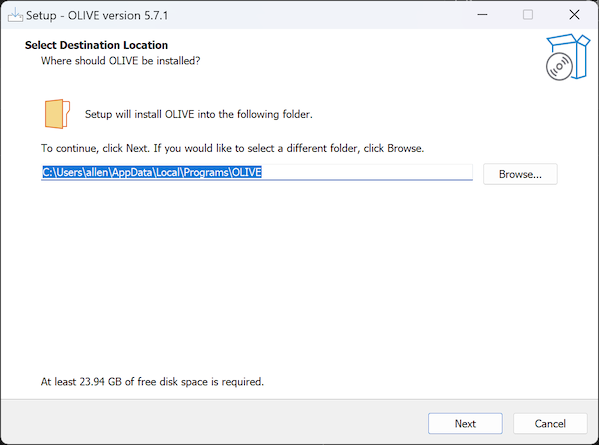This screenshot has width=599, height=445.
Task: Click the yellow folder icon
Action: [x=57, y=114]
